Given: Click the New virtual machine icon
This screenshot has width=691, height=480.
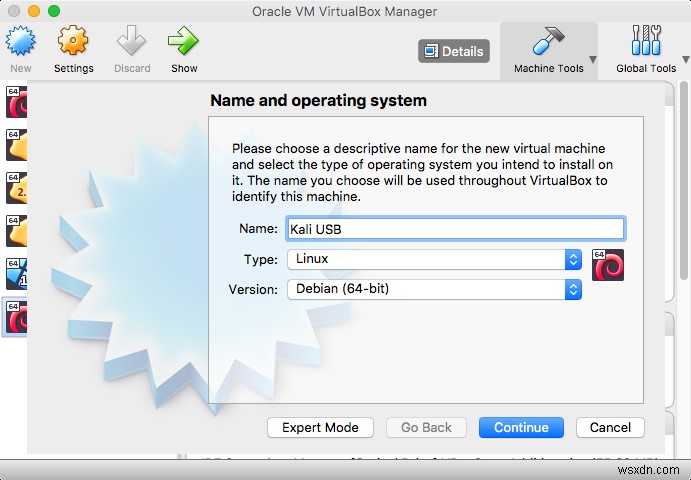Looking at the screenshot, I should 20,41.
